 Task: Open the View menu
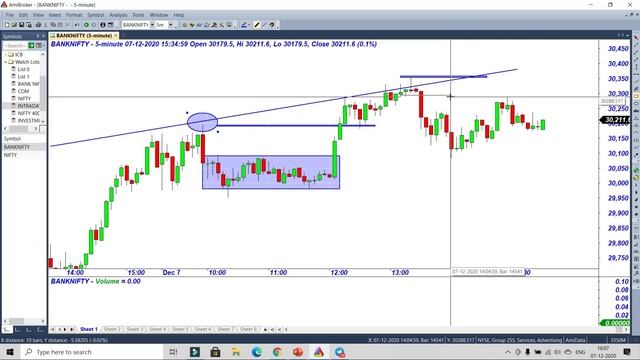point(38,15)
